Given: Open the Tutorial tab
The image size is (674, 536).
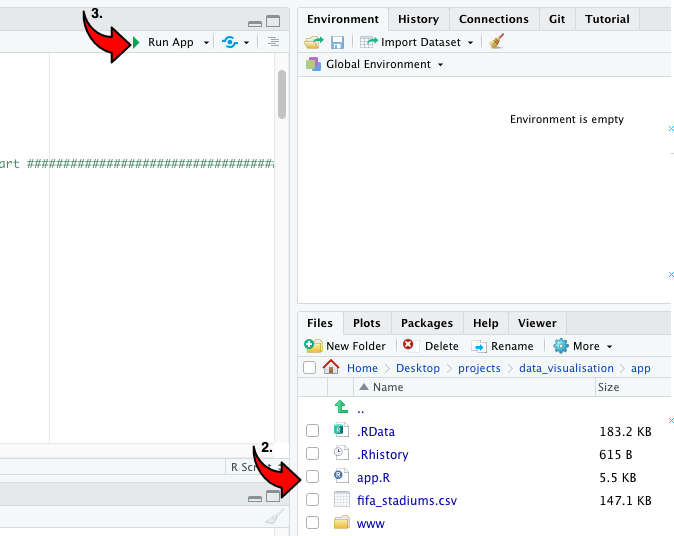Looking at the screenshot, I should pyautogui.click(x=607, y=19).
